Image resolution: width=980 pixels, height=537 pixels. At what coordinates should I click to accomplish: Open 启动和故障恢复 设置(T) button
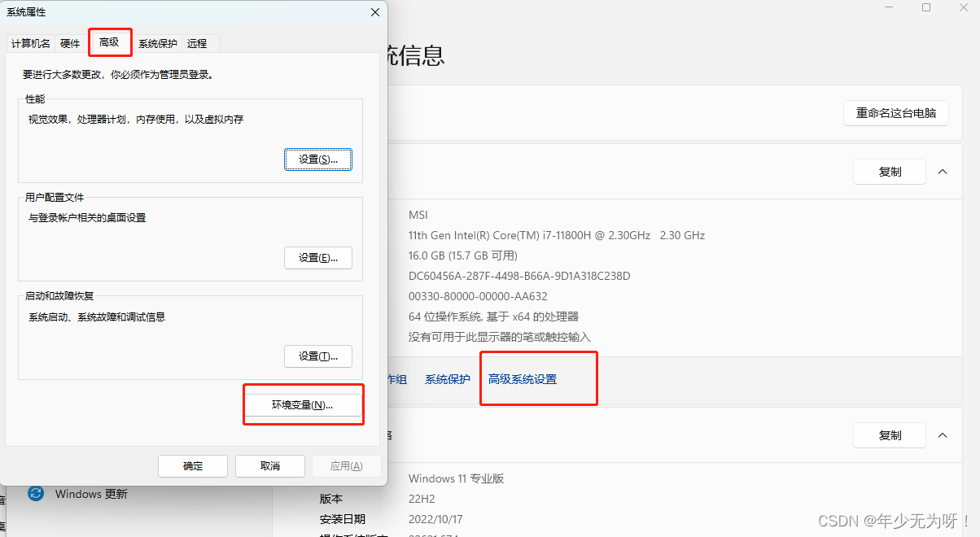pyautogui.click(x=318, y=356)
